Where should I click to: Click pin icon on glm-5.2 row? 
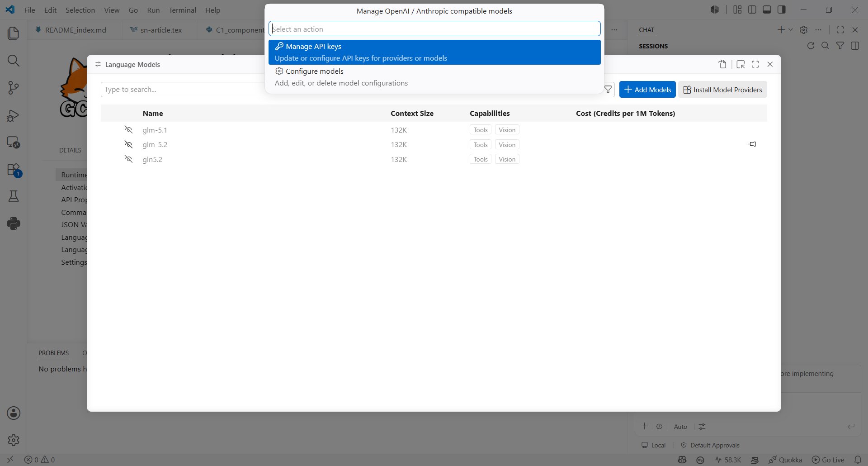click(752, 144)
